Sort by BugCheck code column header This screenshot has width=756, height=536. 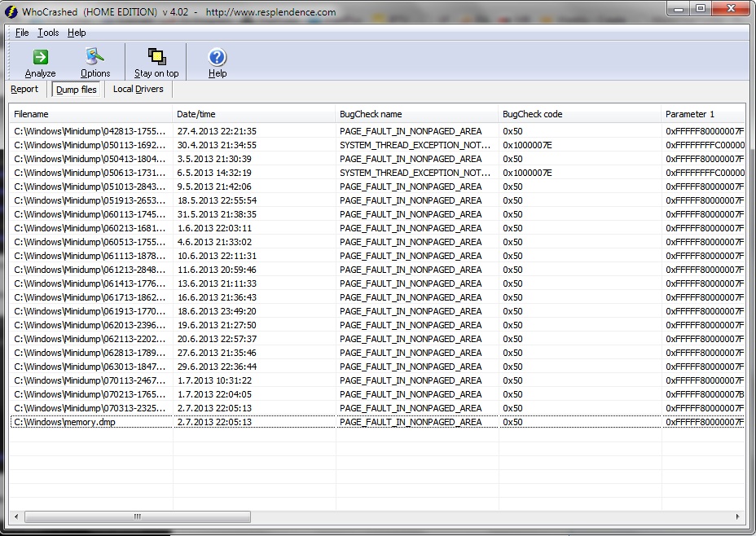580,114
